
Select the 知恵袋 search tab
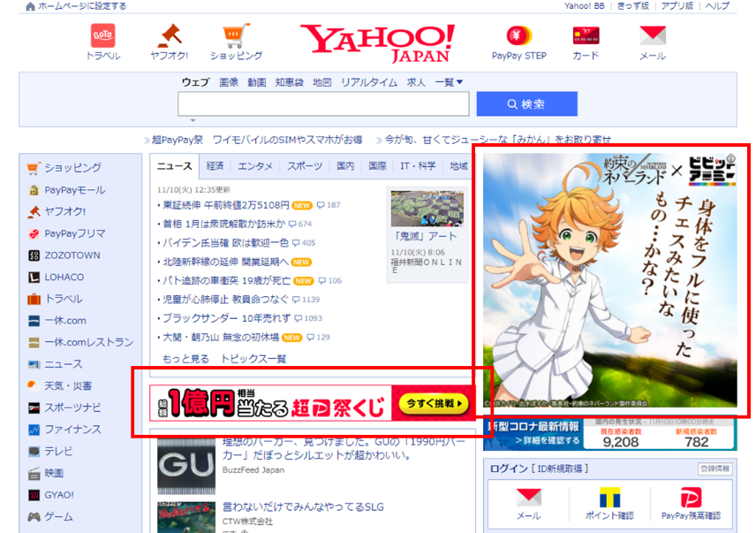click(x=290, y=82)
